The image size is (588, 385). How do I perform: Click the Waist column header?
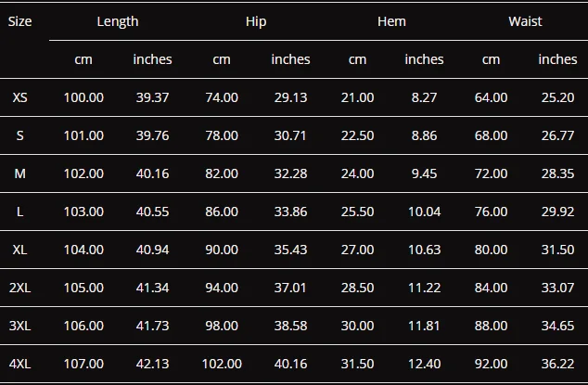(525, 21)
